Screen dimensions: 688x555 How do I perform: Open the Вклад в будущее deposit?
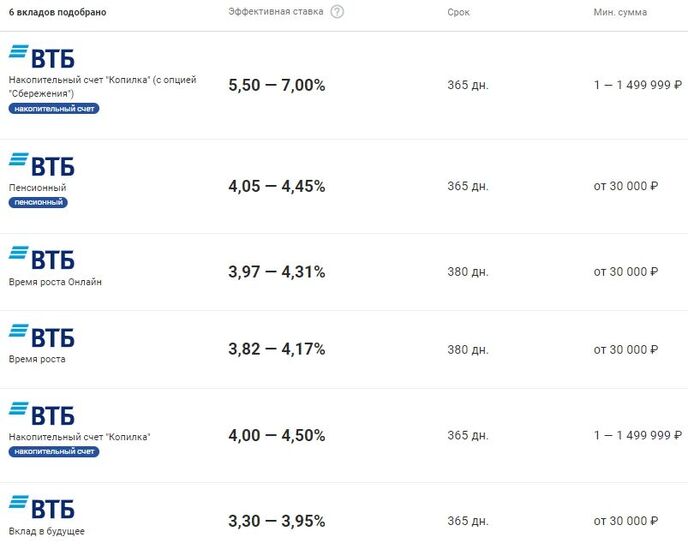click(47, 531)
